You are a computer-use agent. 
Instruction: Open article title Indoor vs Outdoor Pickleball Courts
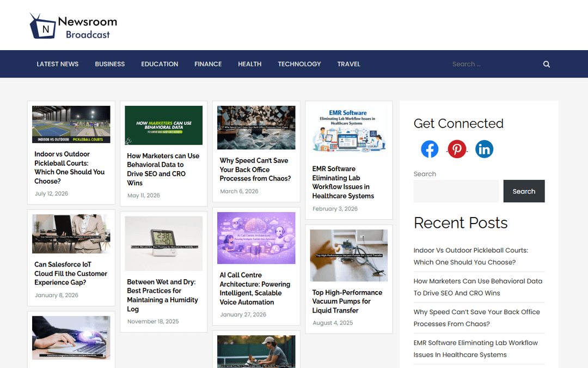click(70, 167)
